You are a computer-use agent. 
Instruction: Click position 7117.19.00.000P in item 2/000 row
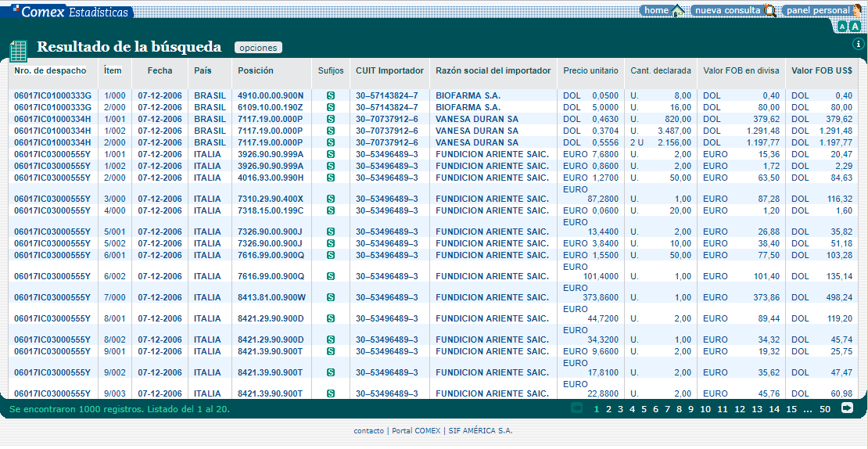(270, 142)
